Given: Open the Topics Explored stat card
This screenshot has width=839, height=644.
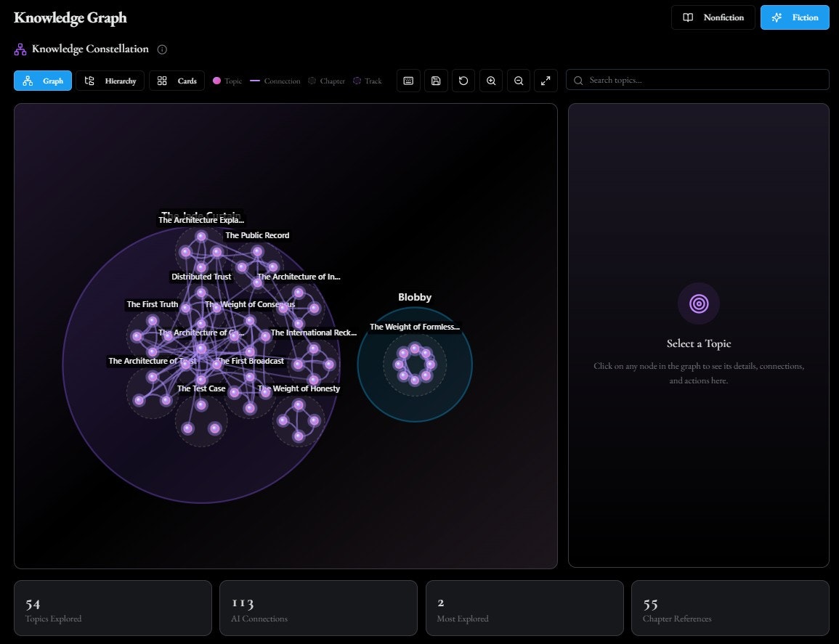Looking at the screenshot, I should (113, 608).
